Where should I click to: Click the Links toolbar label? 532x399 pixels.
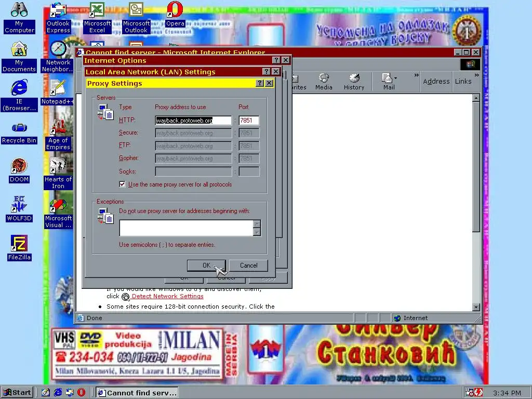[x=463, y=82]
